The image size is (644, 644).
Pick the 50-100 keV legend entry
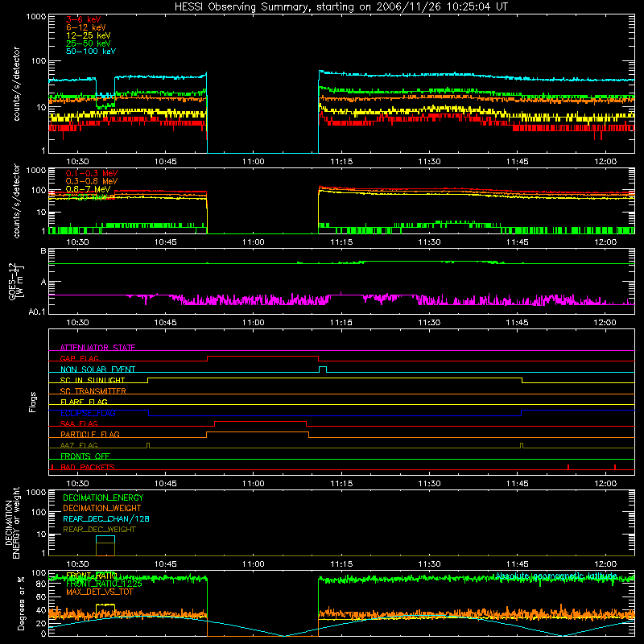(91, 52)
